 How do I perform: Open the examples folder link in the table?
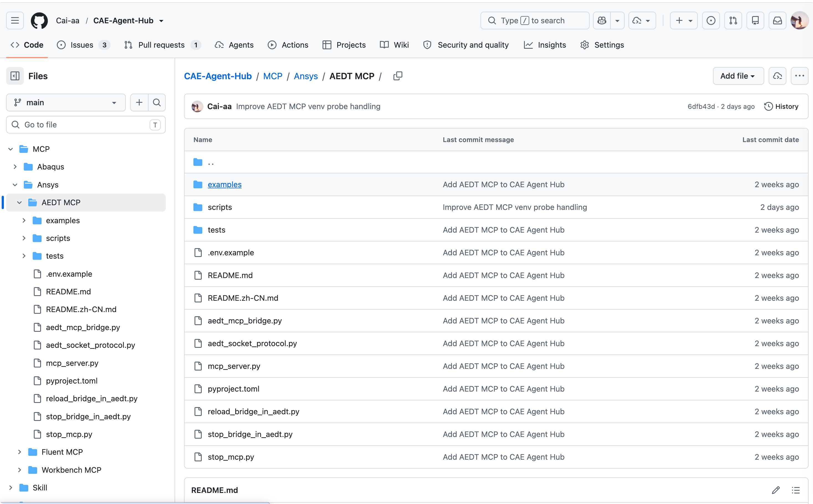coord(224,184)
